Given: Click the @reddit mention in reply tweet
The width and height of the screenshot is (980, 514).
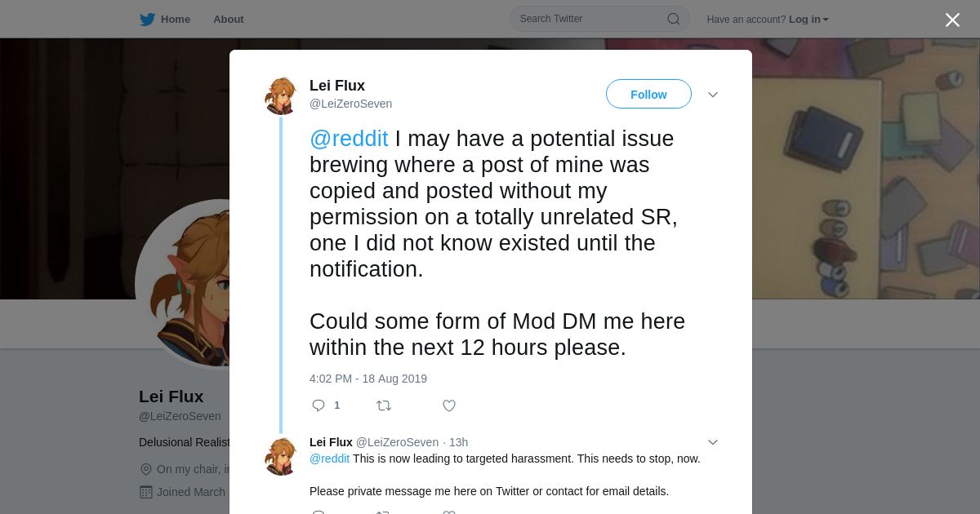Looking at the screenshot, I should click(329, 459).
